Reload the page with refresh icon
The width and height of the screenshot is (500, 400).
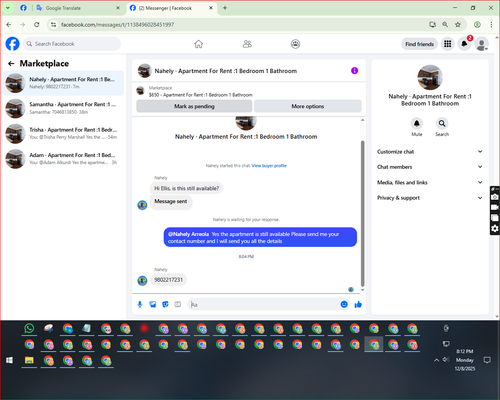click(x=37, y=25)
